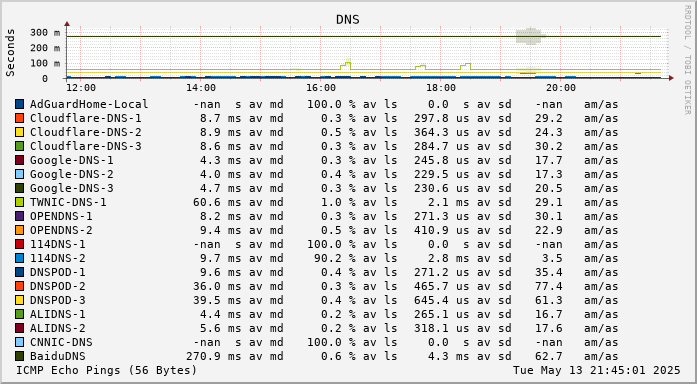The height and width of the screenshot is (384, 697).
Task: Click the 200 m y-axis value
Action: coord(45,48)
